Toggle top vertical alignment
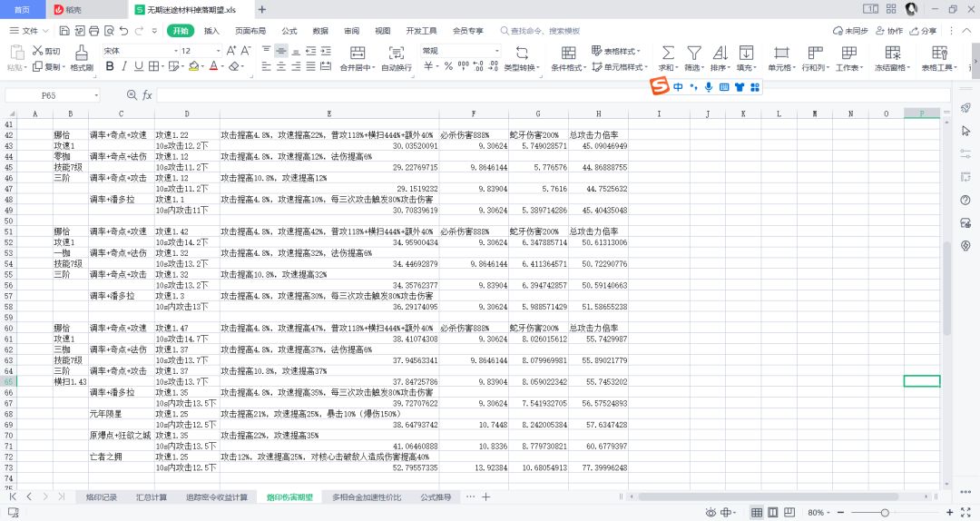 (x=266, y=51)
